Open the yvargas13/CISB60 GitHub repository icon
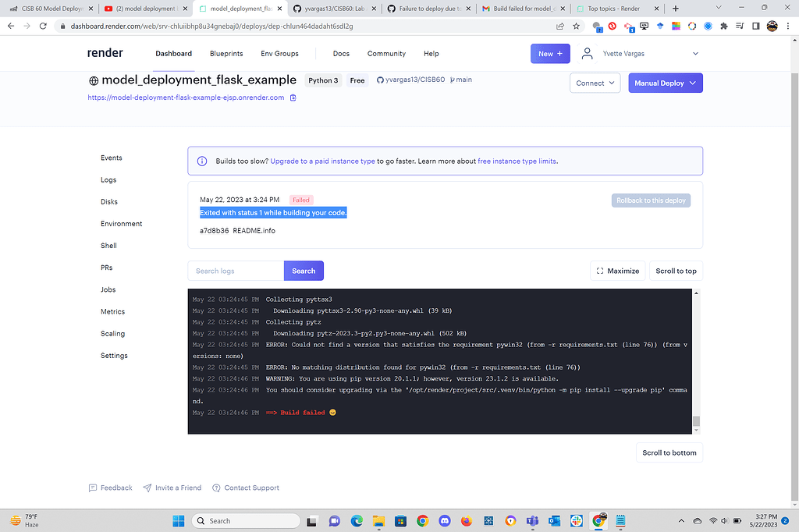Image resolution: width=799 pixels, height=532 pixels. click(x=379, y=79)
